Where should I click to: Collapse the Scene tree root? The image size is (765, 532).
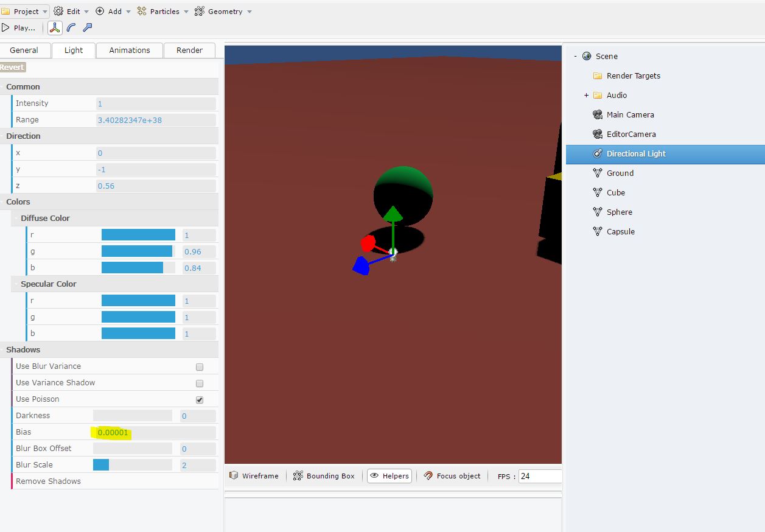click(575, 56)
